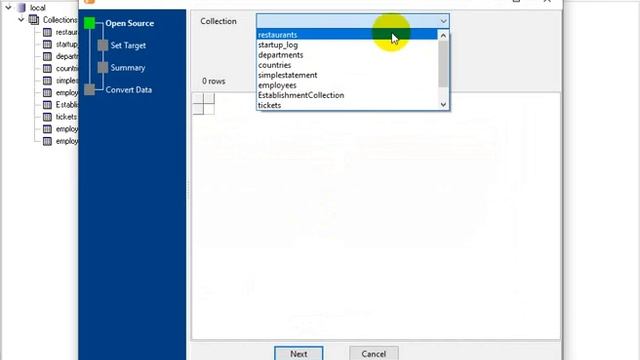This screenshot has width=640, height=360.
Task: Click the dropdown list scroll-up arrow
Action: (x=443, y=36)
